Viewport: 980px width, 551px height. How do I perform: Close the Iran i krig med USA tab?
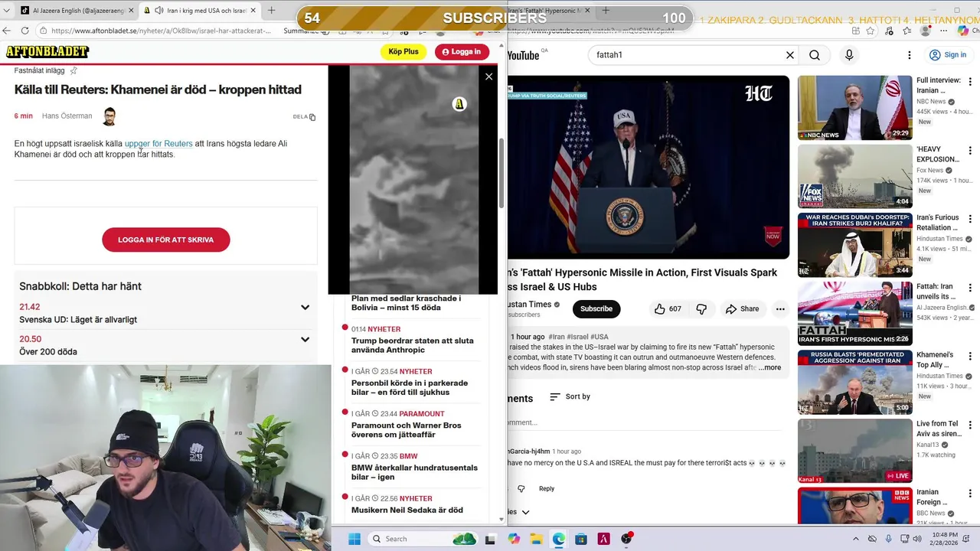pos(253,11)
